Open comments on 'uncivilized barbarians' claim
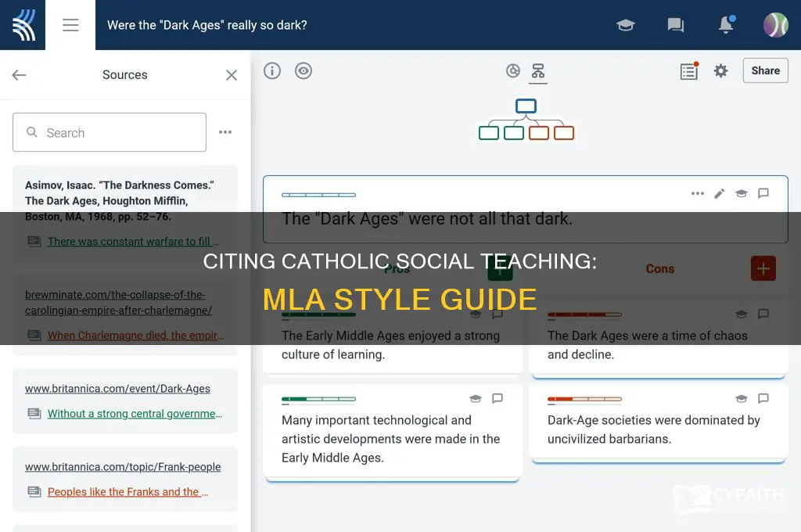The width and height of the screenshot is (801, 532). 763,398
